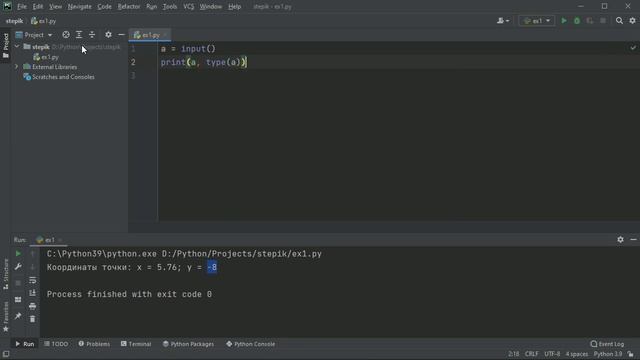
Task: Pin the Run tab
Action: [18, 316]
